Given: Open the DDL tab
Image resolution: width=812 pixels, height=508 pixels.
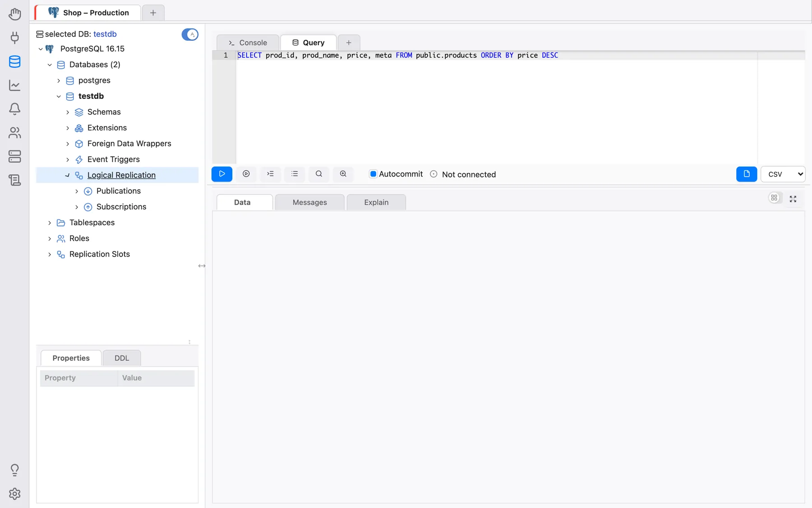Looking at the screenshot, I should coord(122,358).
